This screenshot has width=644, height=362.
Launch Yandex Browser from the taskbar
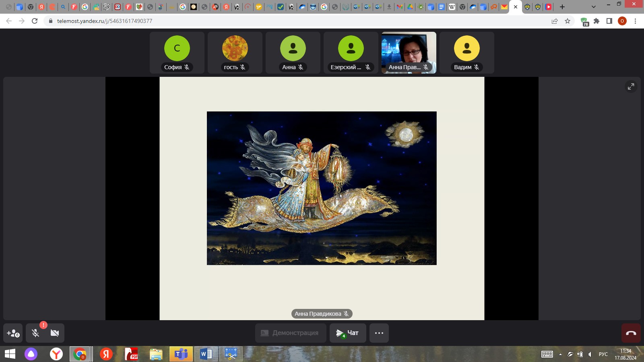[x=56, y=354]
